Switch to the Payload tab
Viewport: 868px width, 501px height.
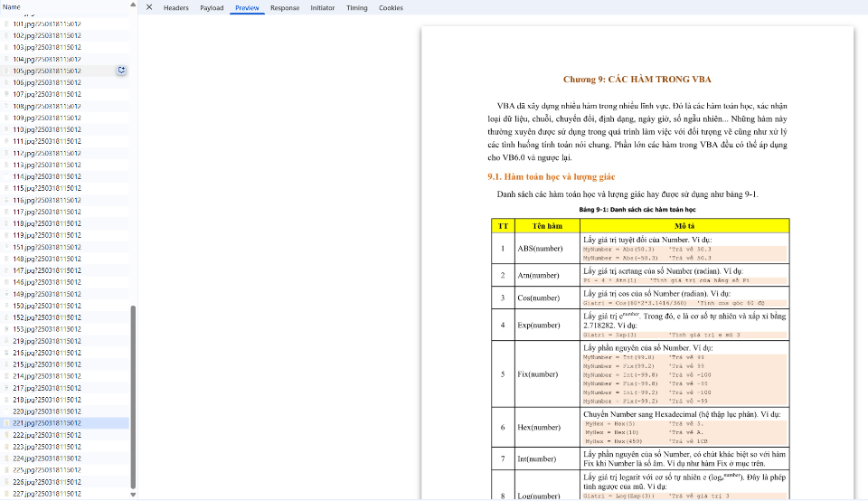[x=212, y=7]
